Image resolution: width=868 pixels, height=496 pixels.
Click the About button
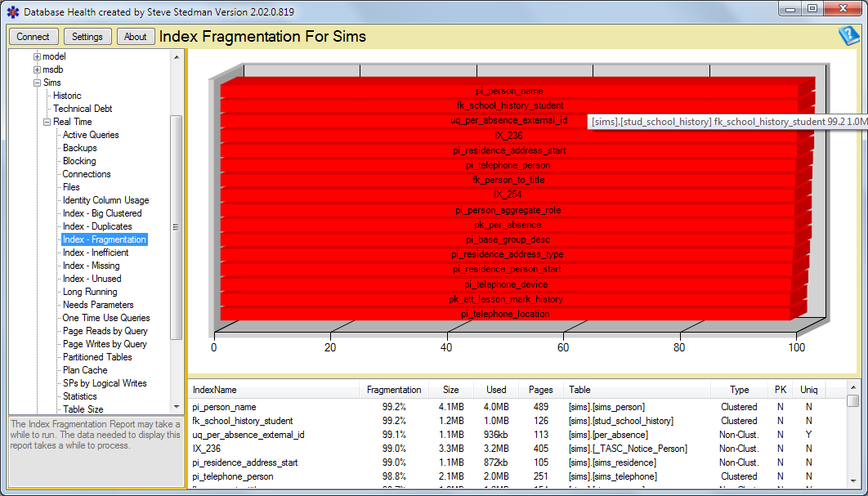[x=136, y=36]
